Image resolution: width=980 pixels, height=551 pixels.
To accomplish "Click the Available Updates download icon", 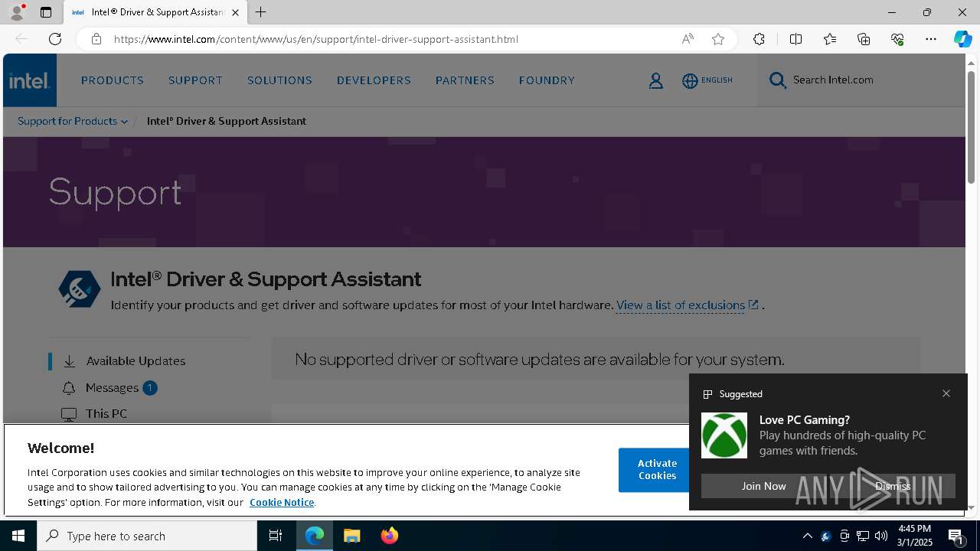I will click(x=70, y=360).
